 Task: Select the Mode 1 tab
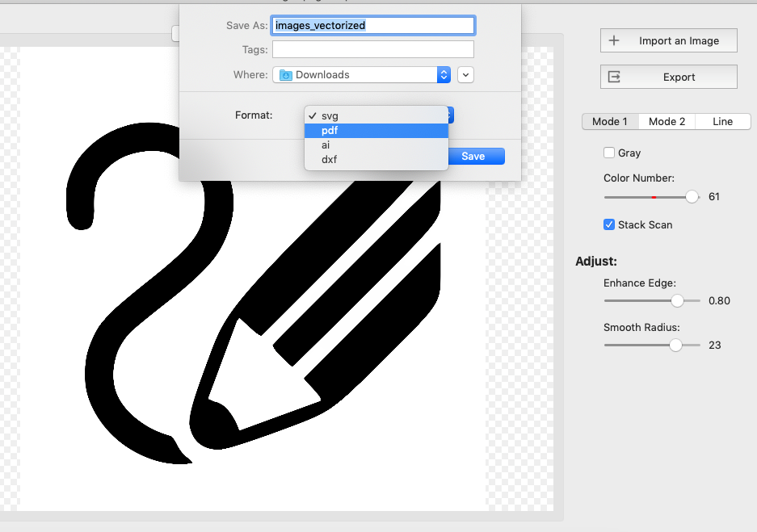click(x=610, y=122)
